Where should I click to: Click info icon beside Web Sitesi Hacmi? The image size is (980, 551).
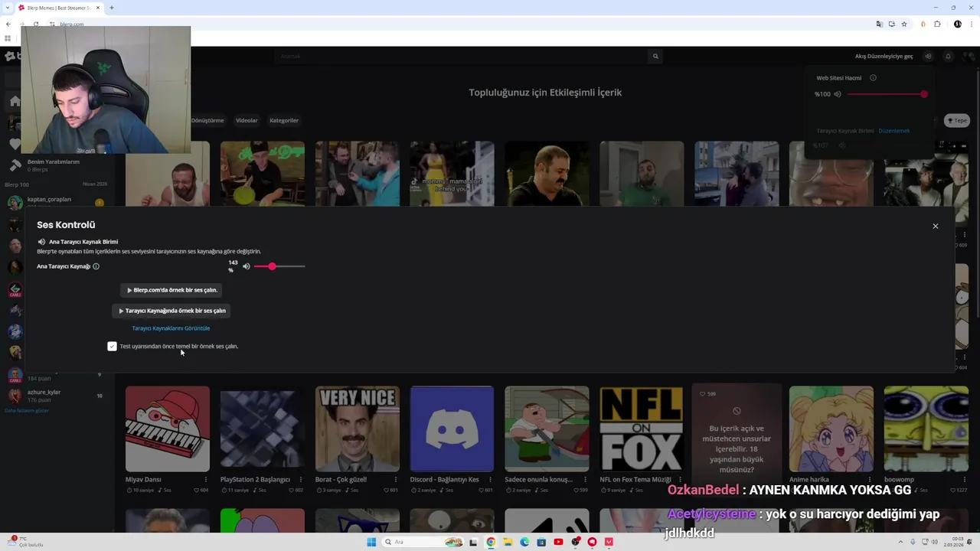coord(873,77)
